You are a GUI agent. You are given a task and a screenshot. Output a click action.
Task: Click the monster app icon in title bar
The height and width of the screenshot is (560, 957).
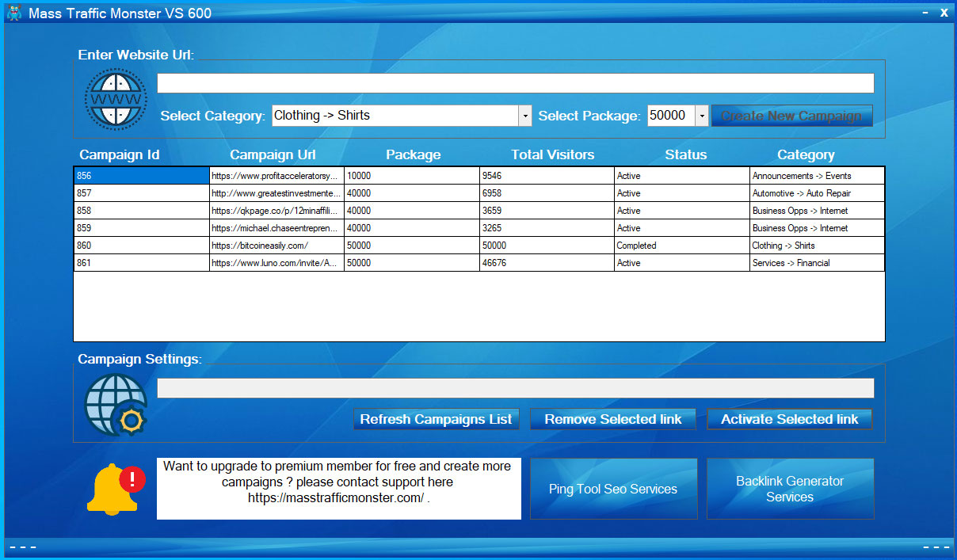pos(13,13)
